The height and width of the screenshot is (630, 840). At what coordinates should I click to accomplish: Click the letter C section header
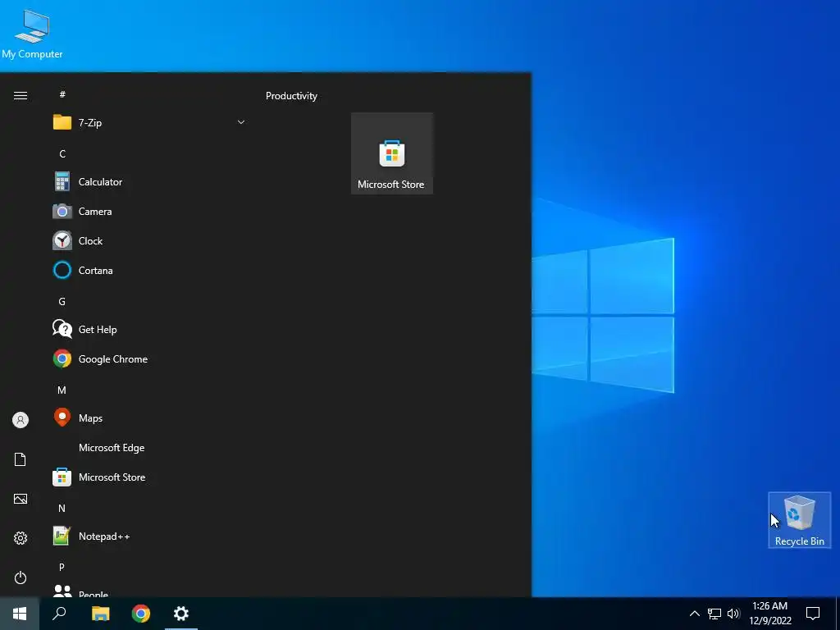(x=62, y=154)
